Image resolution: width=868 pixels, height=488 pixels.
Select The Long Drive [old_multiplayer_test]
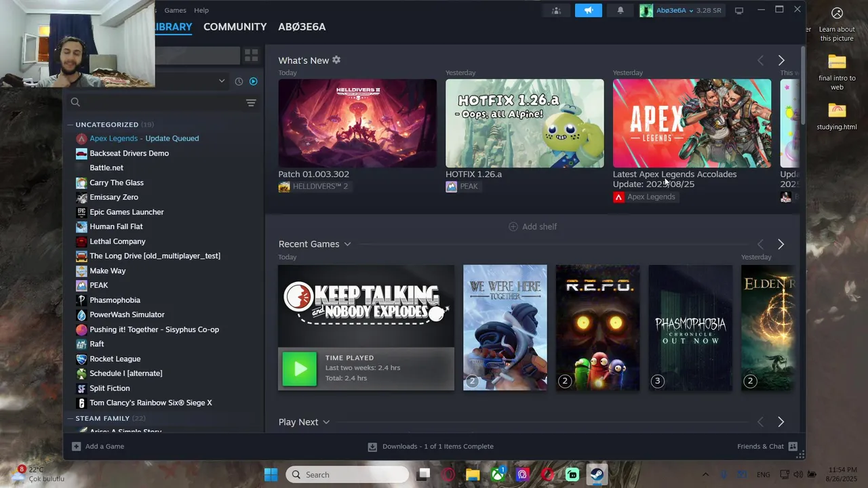point(155,256)
